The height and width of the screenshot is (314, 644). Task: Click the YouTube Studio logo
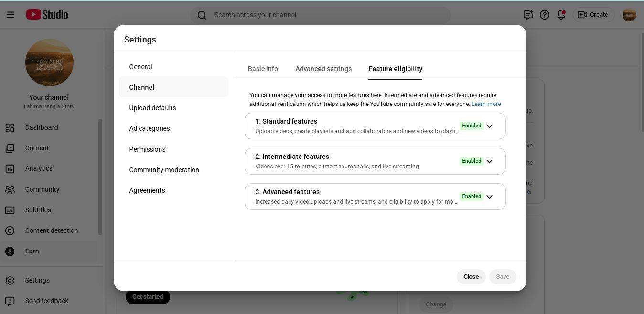pyautogui.click(x=47, y=15)
